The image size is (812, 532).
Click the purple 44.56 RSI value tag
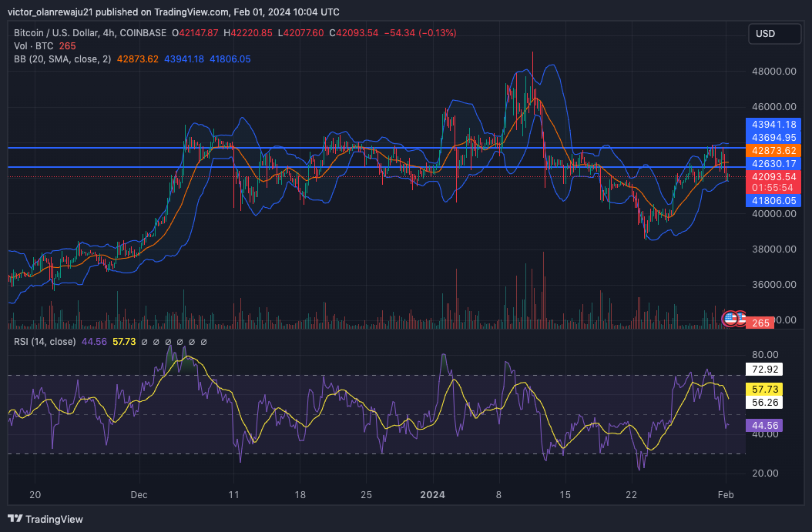[764, 426]
